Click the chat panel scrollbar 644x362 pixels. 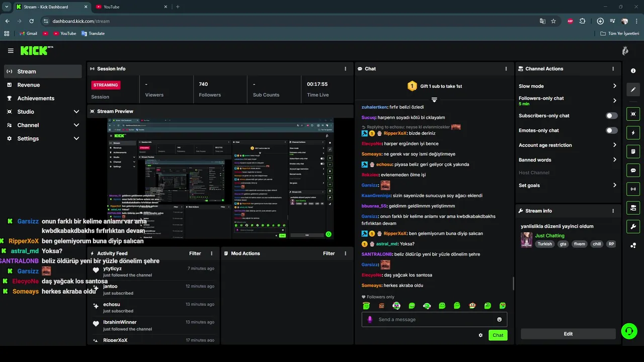coord(513,284)
